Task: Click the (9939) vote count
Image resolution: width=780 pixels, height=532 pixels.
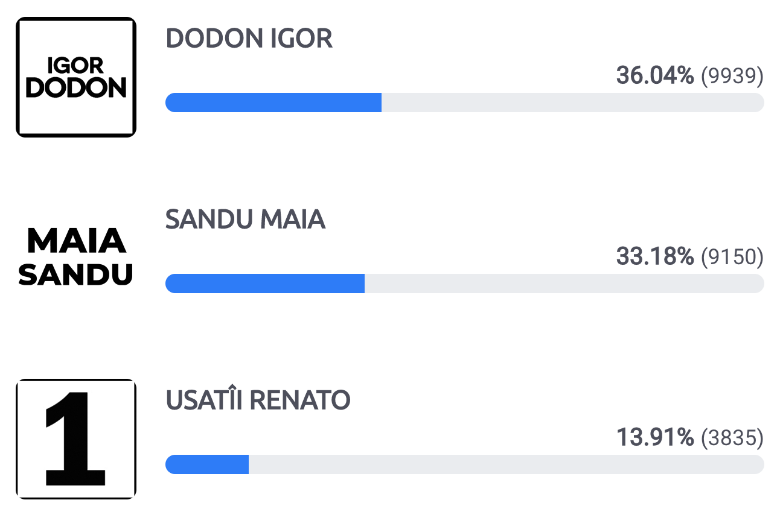Action: (x=732, y=77)
